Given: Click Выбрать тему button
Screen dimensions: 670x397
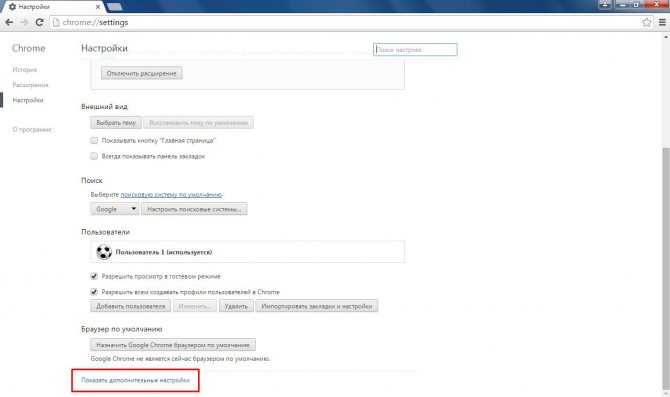Looking at the screenshot, I should [116, 123].
